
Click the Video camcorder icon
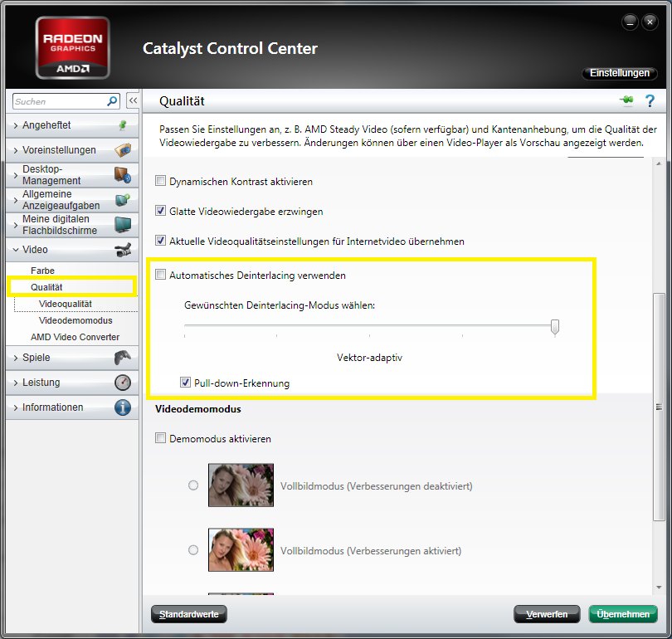click(123, 250)
